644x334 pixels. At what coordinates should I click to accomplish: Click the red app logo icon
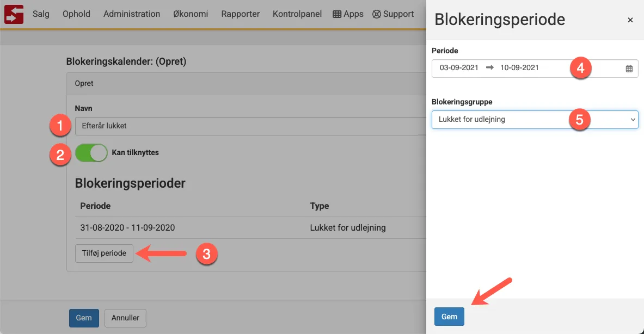pos(14,14)
